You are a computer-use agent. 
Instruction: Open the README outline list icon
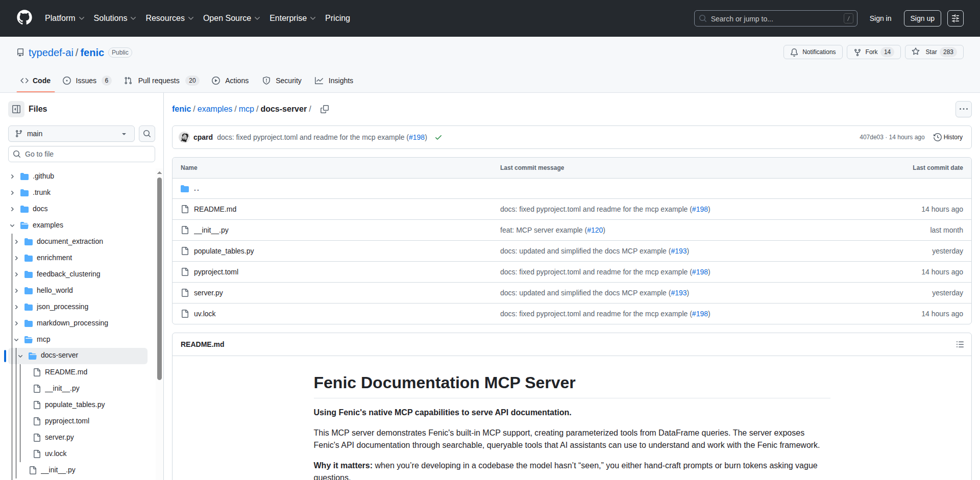(x=960, y=344)
